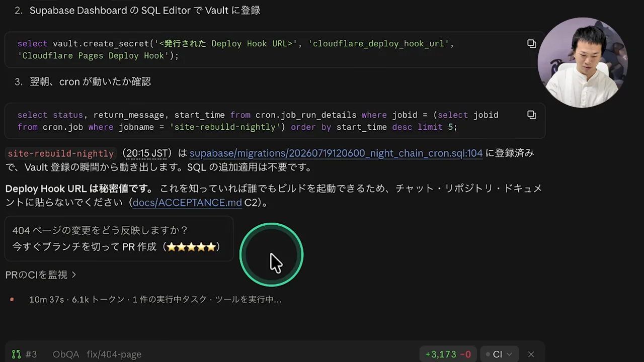The image size is (644, 362).
Task: Click the site-rebuild-nightly inline code tag
Action: 61,153
